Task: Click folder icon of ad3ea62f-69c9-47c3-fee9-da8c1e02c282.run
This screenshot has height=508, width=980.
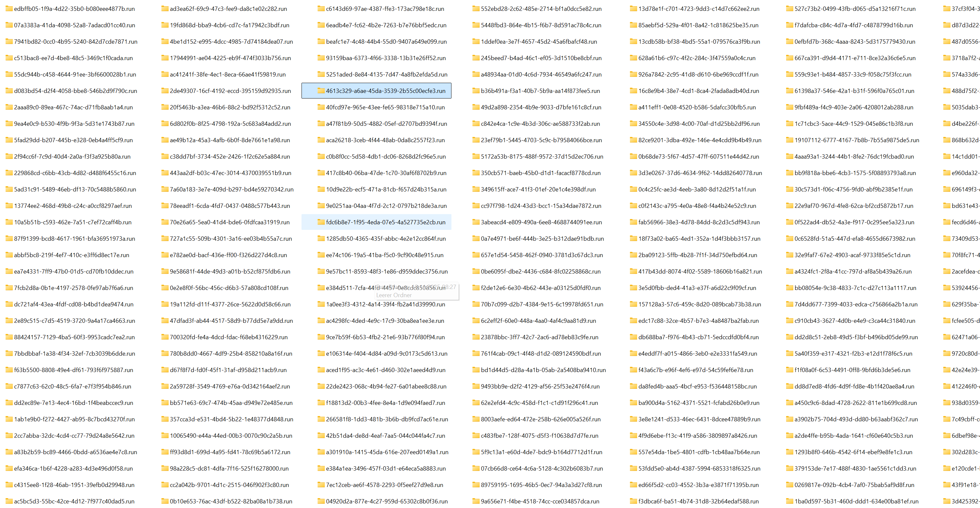Action: click(x=165, y=9)
